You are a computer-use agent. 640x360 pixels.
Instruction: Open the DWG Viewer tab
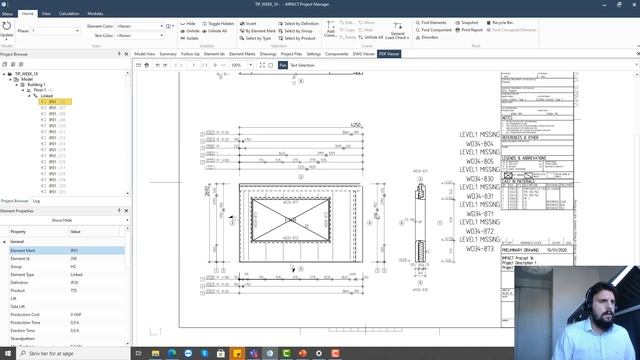point(363,54)
